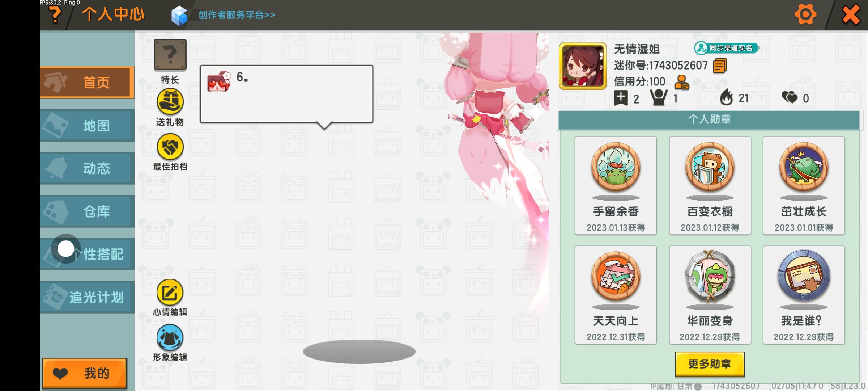Open 心情编辑 mood edit icon
Viewport: 868px width, 391px height.
tap(170, 292)
